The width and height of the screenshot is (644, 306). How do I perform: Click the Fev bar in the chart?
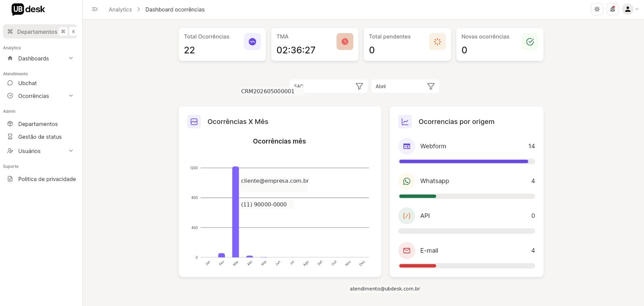(221, 255)
